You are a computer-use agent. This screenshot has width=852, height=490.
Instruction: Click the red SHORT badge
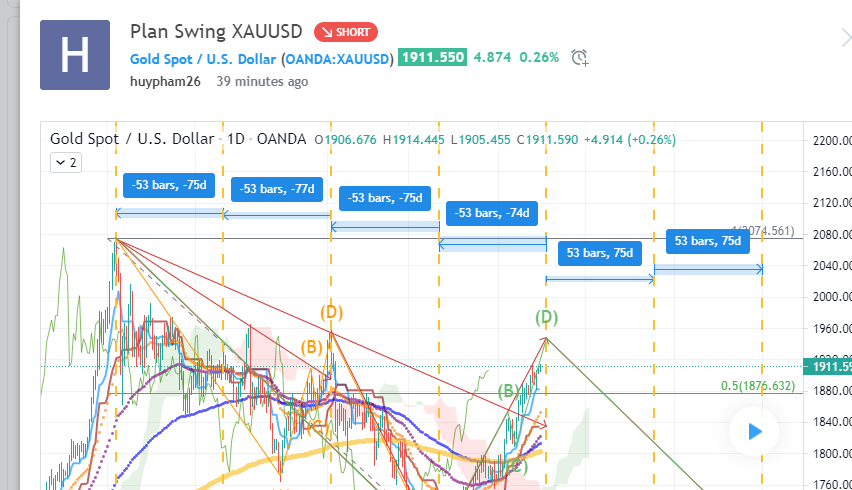pyautogui.click(x=346, y=31)
